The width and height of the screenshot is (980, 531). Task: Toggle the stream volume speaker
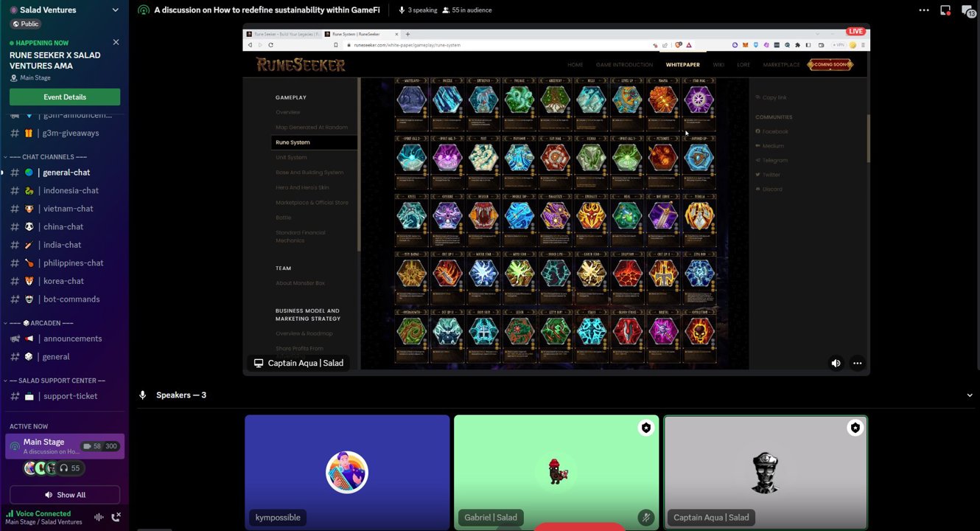[836, 363]
